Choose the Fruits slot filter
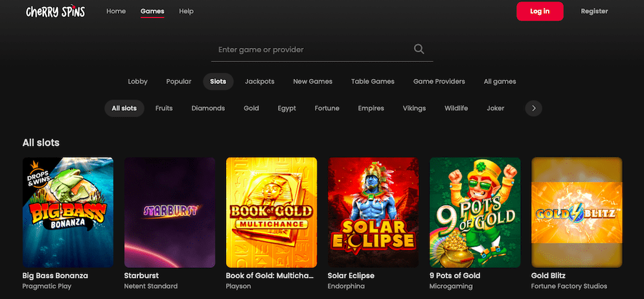Screen dimensions: 644x299 pos(164,108)
